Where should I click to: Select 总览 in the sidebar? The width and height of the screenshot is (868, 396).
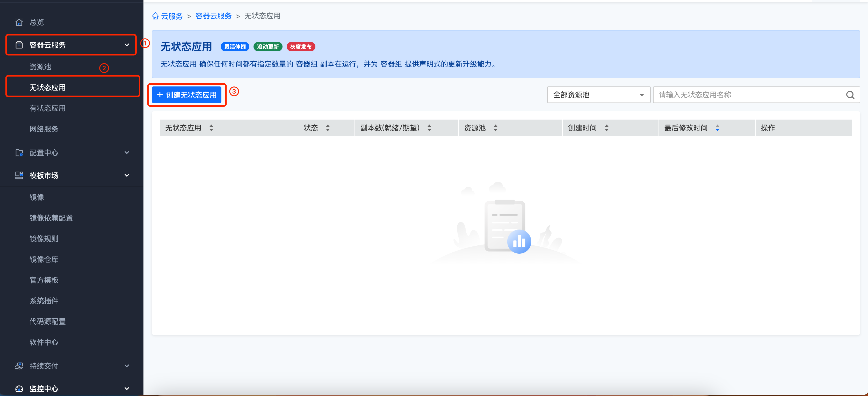[x=37, y=22]
